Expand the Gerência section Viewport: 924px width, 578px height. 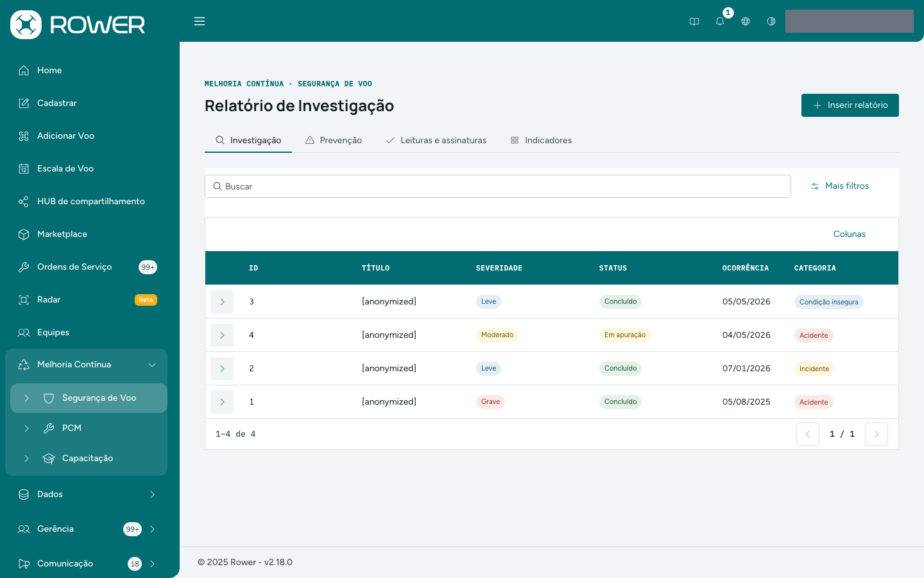point(152,529)
